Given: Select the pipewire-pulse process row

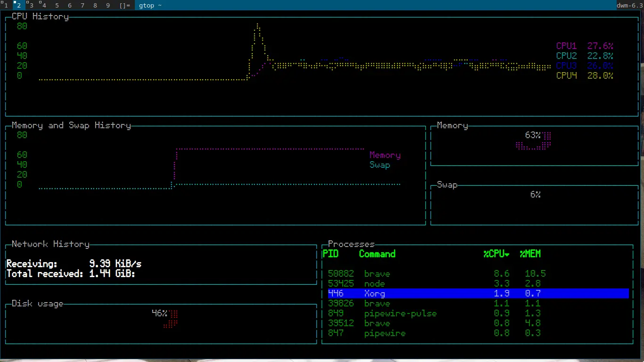Looking at the screenshot, I should 400,313.
